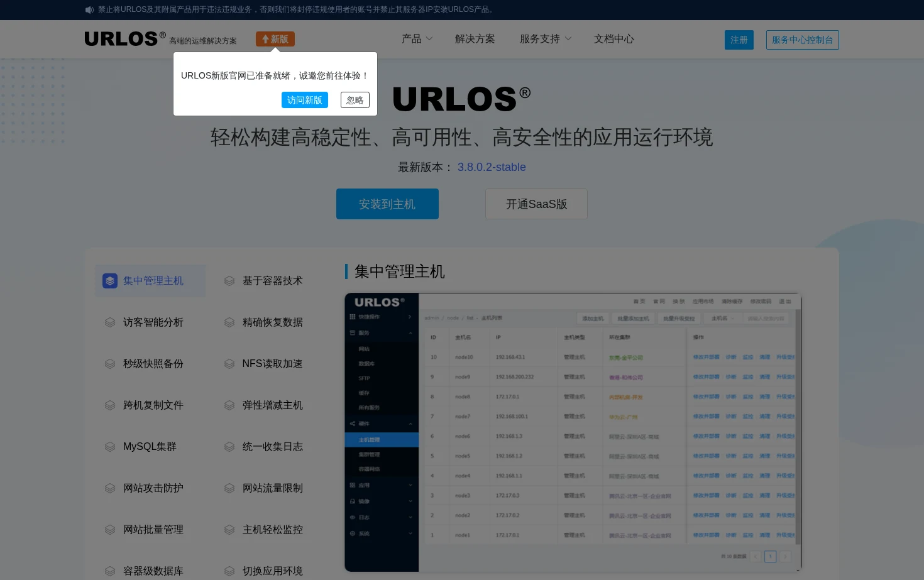Select the MySQL集群 feature tab
The width and height of the screenshot is (924, 580).
click(150, 447)
